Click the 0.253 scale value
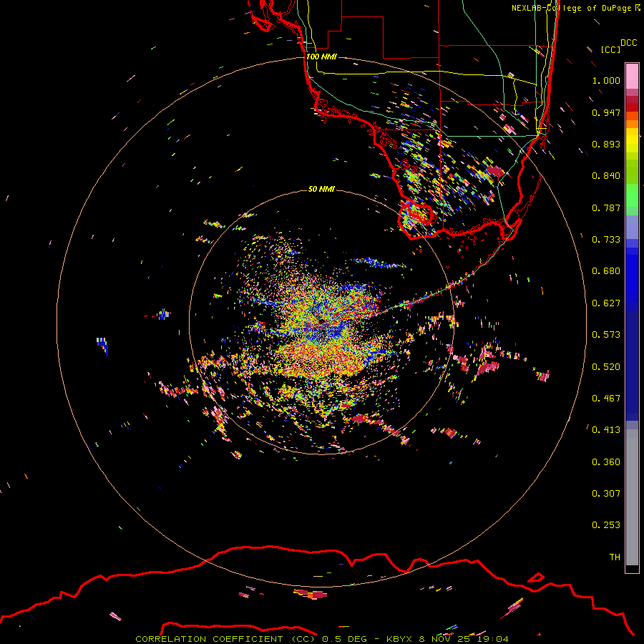Screen dimensions: 644x644 click(606, 525)
